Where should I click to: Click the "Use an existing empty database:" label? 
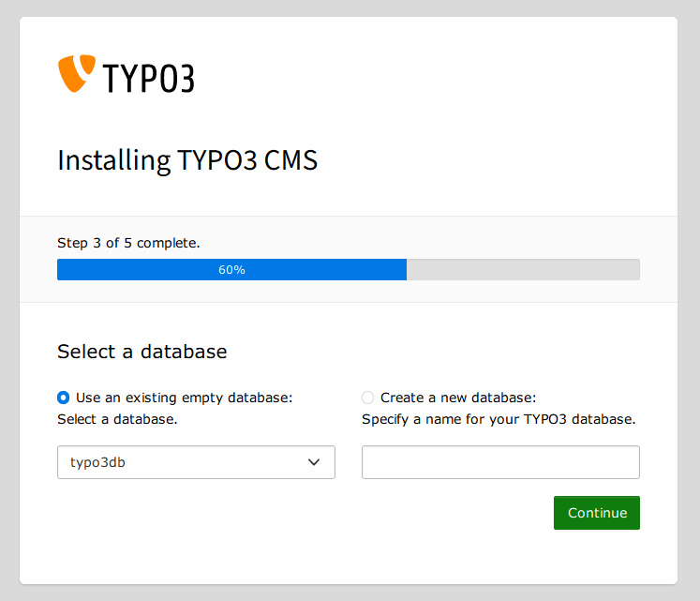pos(184,398)
